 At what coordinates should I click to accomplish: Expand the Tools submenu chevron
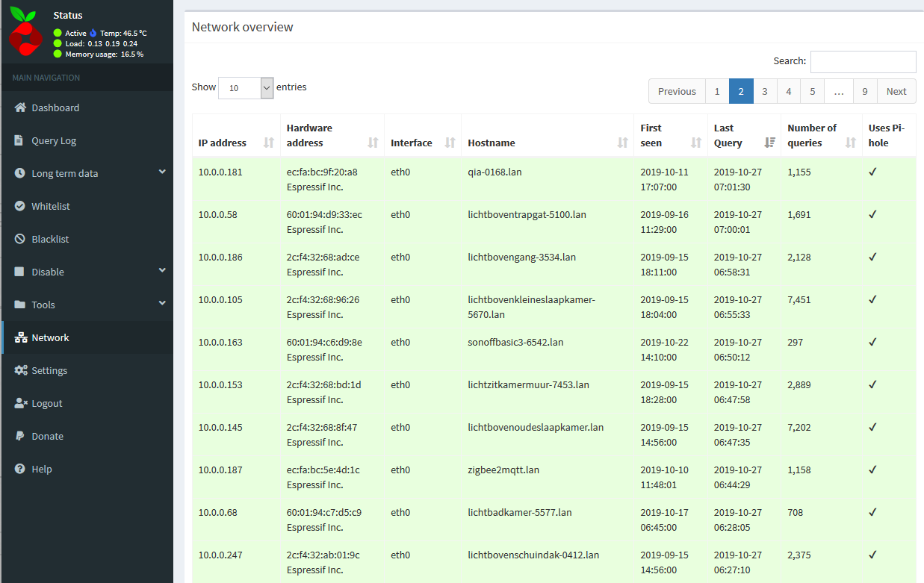[162, 303]
